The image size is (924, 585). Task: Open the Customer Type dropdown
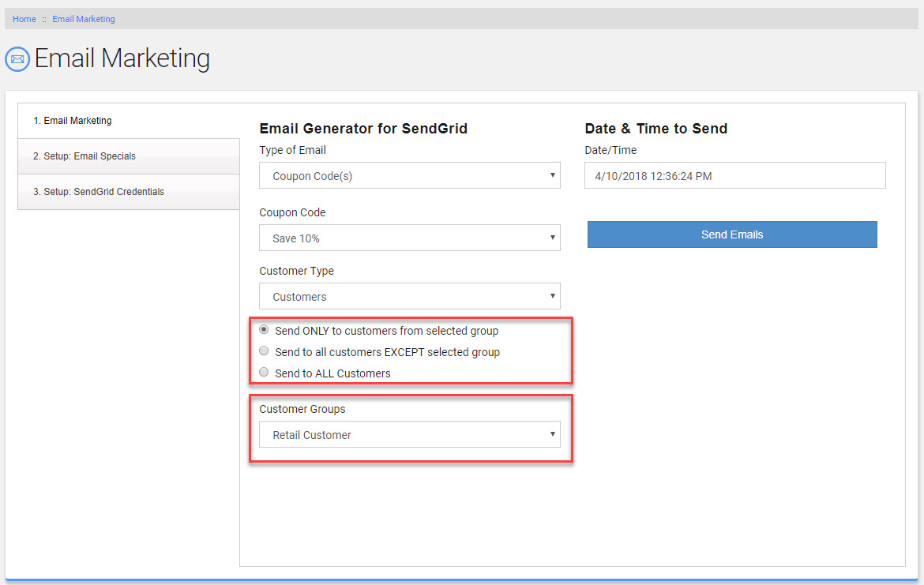pos(409,297)
